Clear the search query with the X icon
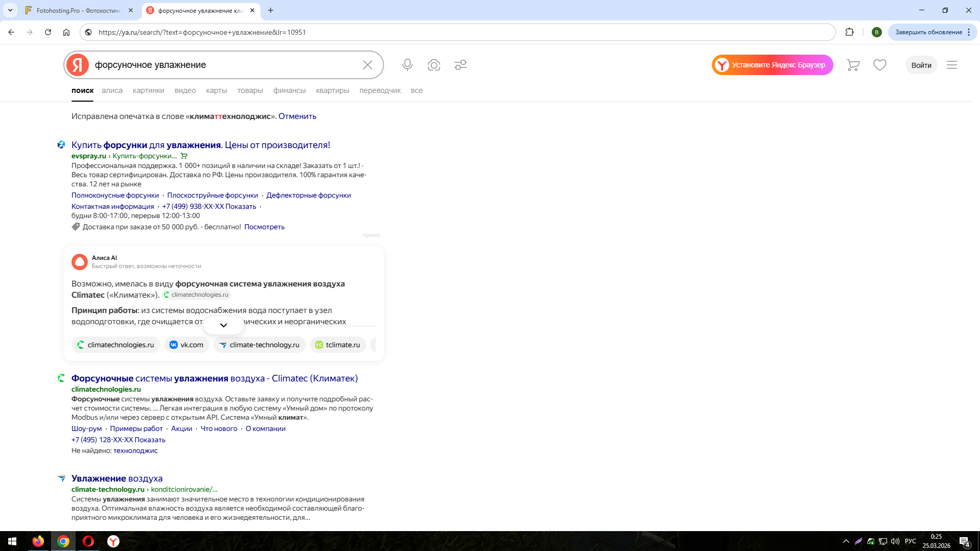 [x=368, y=65]
